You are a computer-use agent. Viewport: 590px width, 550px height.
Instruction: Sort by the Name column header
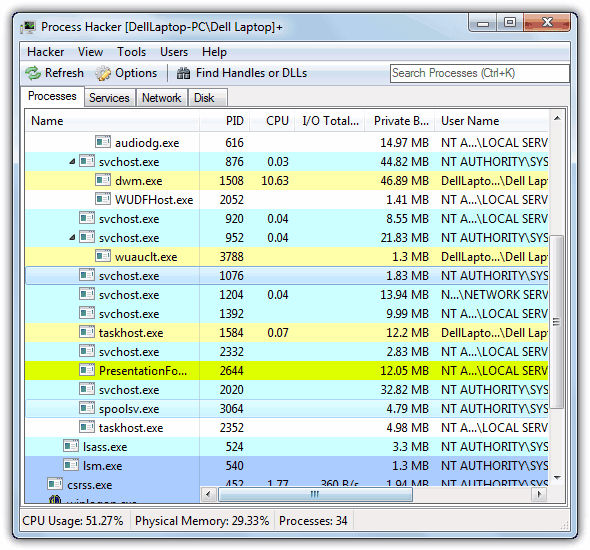(x=112, y=121)
